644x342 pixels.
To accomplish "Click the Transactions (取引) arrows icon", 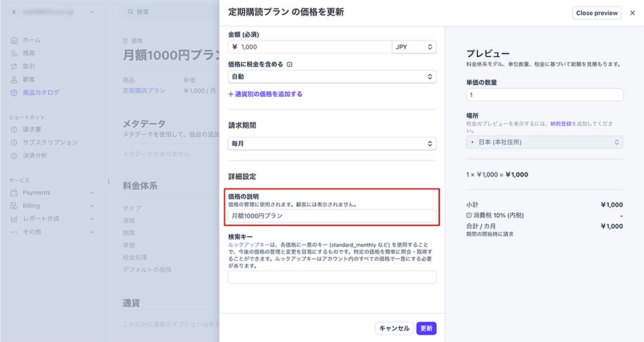I will tap(14, 66).
